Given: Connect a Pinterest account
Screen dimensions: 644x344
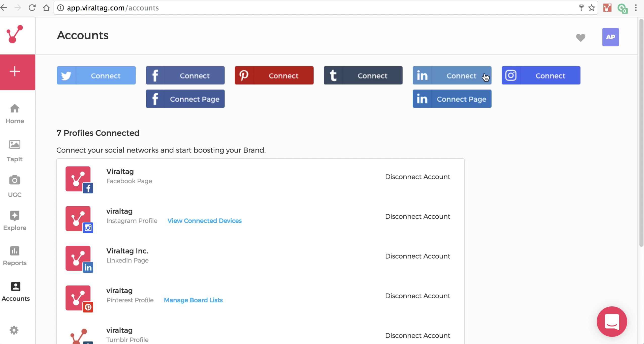Looking at the screenshot, I should coord(274,75).
